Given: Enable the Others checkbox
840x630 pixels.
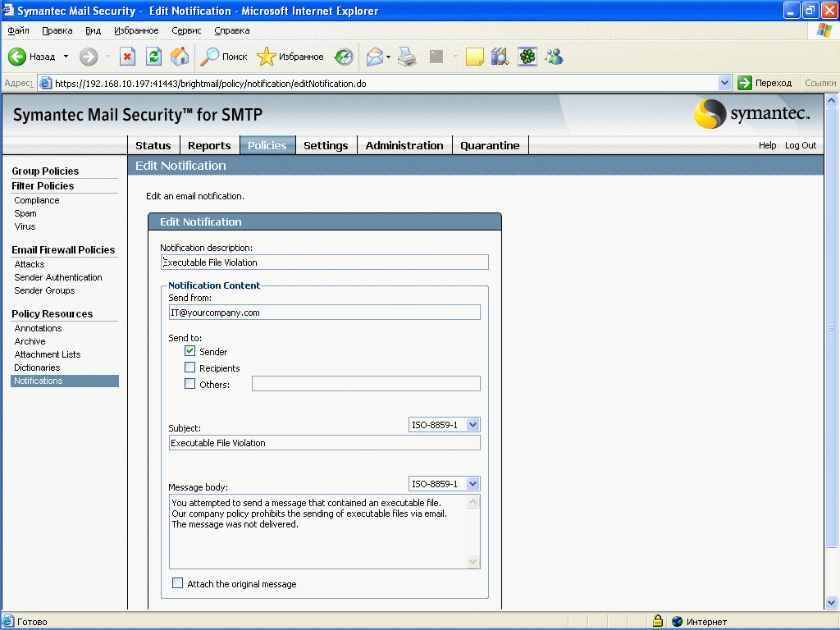Looking at the screenshot, I should 189,384.
